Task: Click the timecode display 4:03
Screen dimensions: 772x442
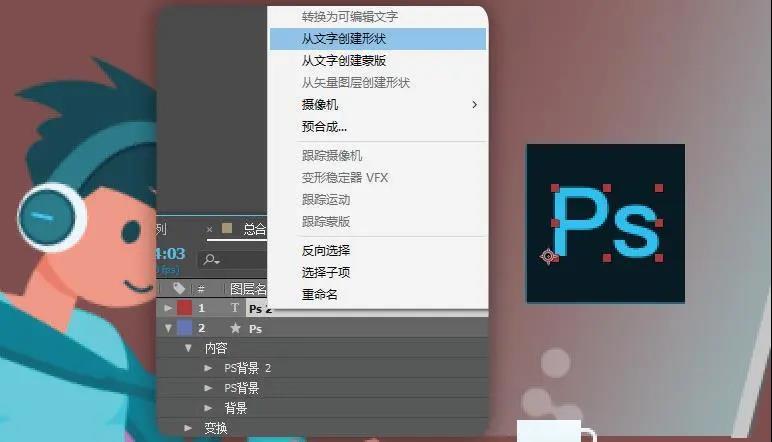Action: coord(170,253)
